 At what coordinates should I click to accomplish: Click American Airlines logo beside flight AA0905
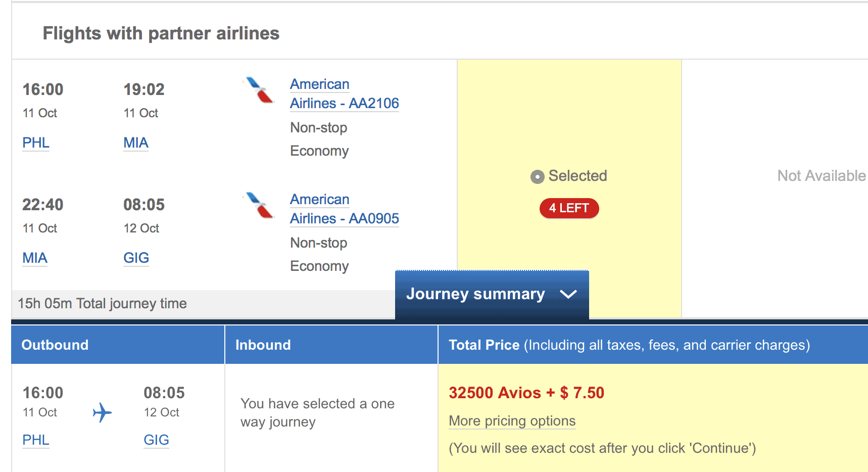[259, 205]
